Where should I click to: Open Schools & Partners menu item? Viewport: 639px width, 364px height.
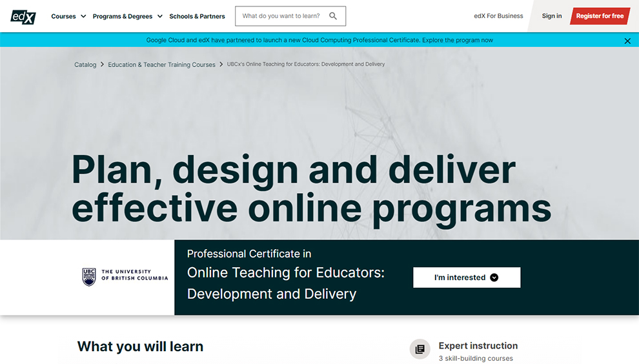tap(197, 16)
